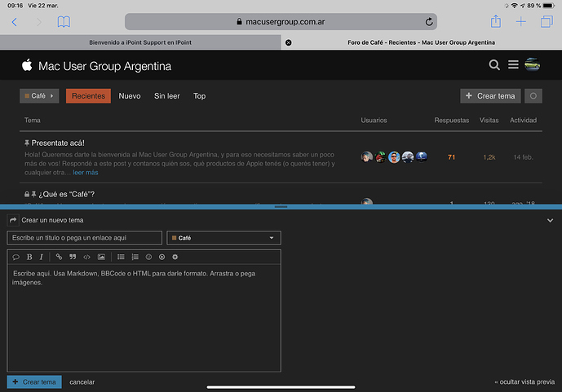Click the play-circle toolbar icon
Screen dimensions: 562x392
tap(162, 257)
